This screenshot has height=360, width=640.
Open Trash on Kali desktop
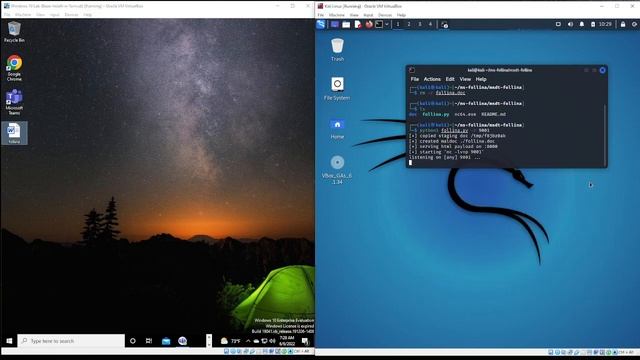click(338, 49)
